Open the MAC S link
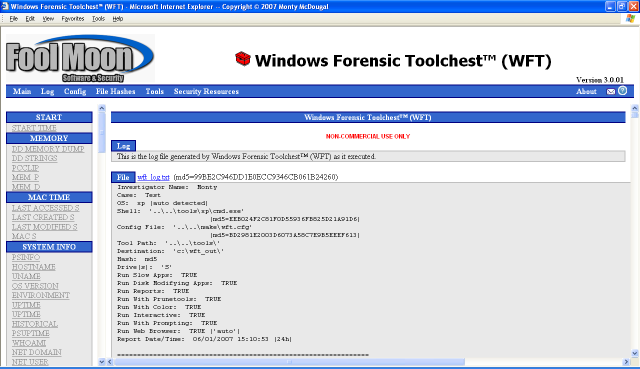 tap(24, 236)
